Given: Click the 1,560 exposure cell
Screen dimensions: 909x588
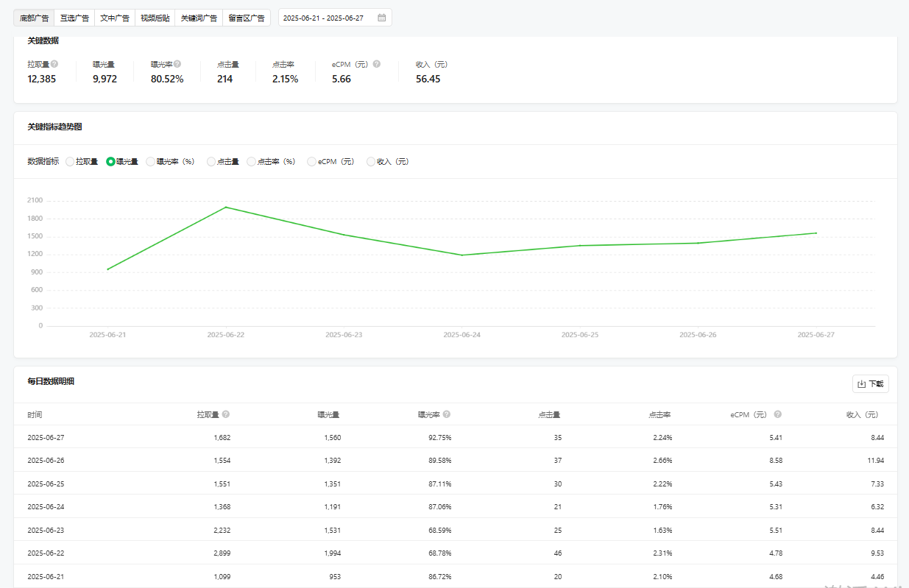Looking at the screenshot, I should click(x=332, y=437).
